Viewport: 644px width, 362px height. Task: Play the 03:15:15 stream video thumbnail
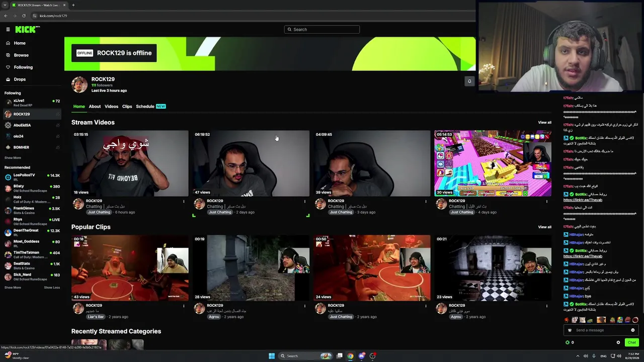[x=130, y=163]
